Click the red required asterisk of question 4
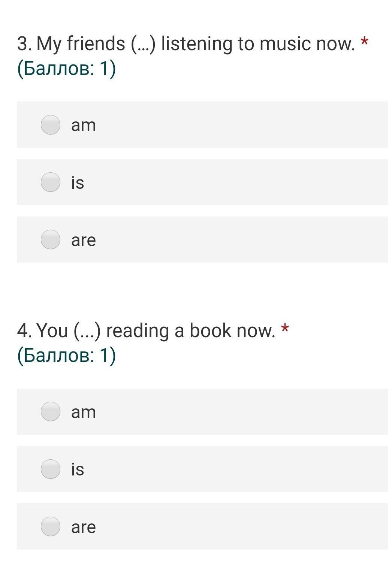Viewport: 392px width, 568px height. [285, 329]
